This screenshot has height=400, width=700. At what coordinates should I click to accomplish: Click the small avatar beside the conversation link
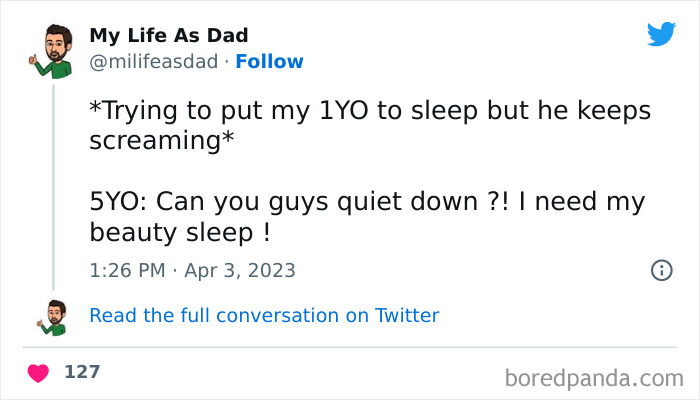click(x=53, y=316)
